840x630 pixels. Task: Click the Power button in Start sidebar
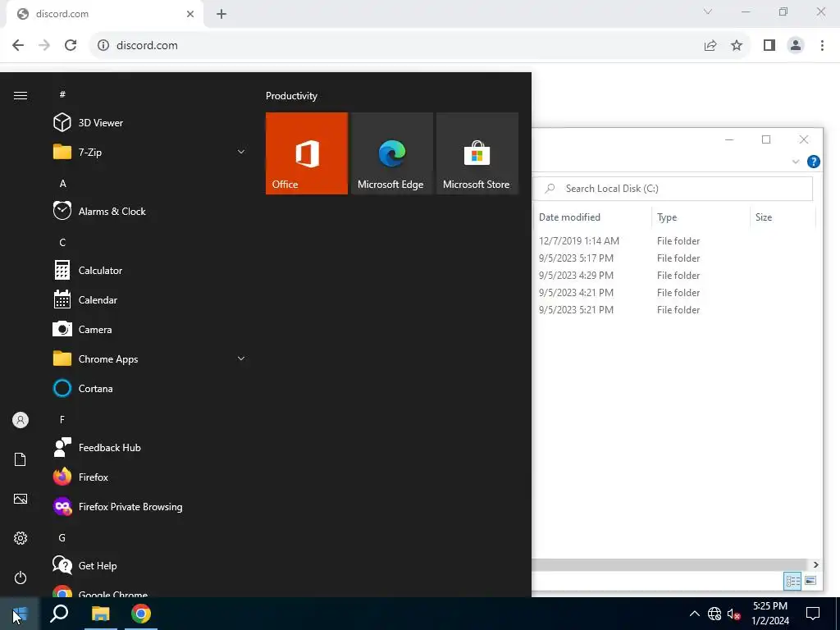pyautogui.click(x=21, y=577)
